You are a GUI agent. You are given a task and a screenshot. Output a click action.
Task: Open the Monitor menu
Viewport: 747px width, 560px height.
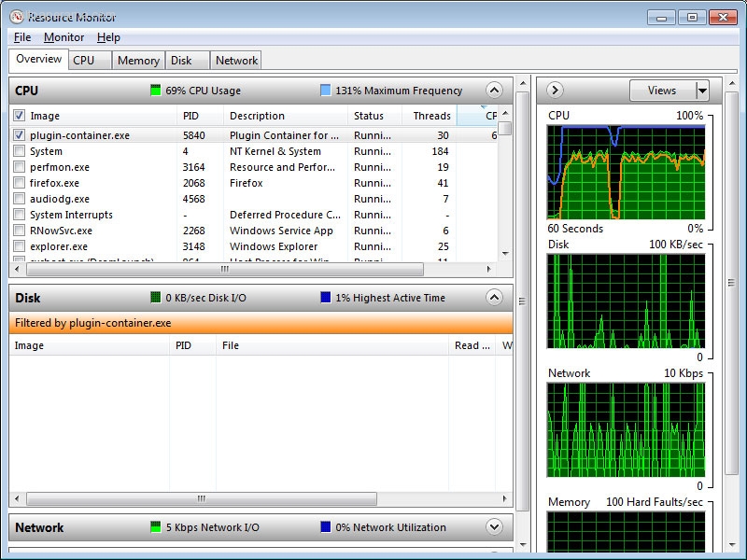click(x=63, y=37)
